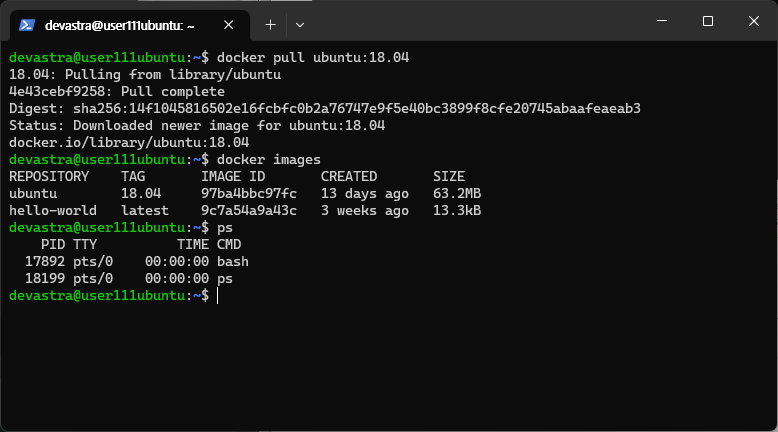Click the IMAGE ID column header

tap(233, 176)
